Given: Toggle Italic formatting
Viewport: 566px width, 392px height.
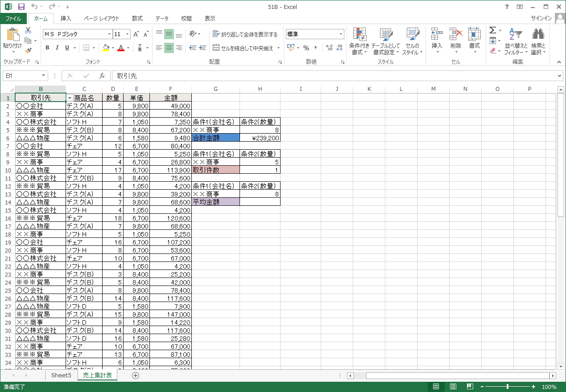Looking at the screenshot, I should 57,48.
